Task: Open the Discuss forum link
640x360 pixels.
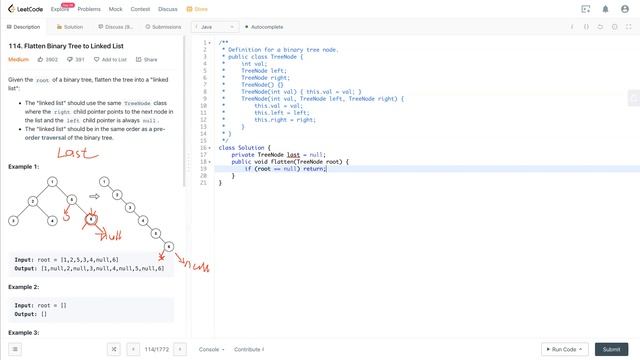Action: pos(168,9)
